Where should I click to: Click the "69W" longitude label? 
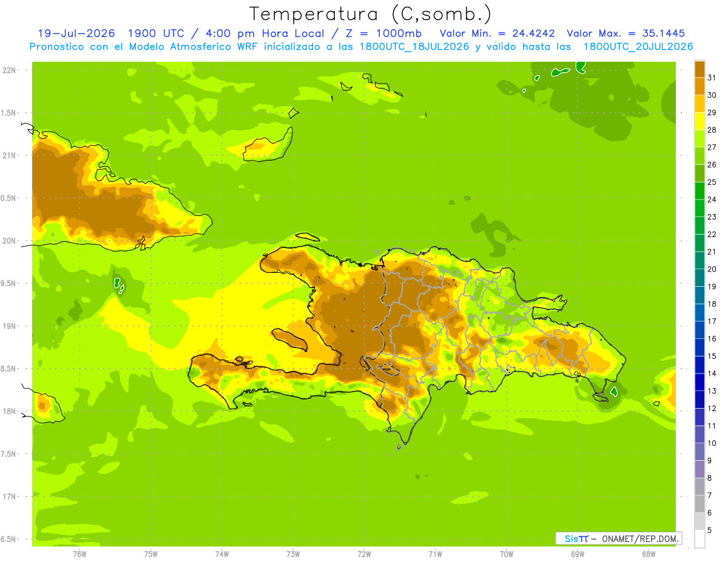pos(577,554)
